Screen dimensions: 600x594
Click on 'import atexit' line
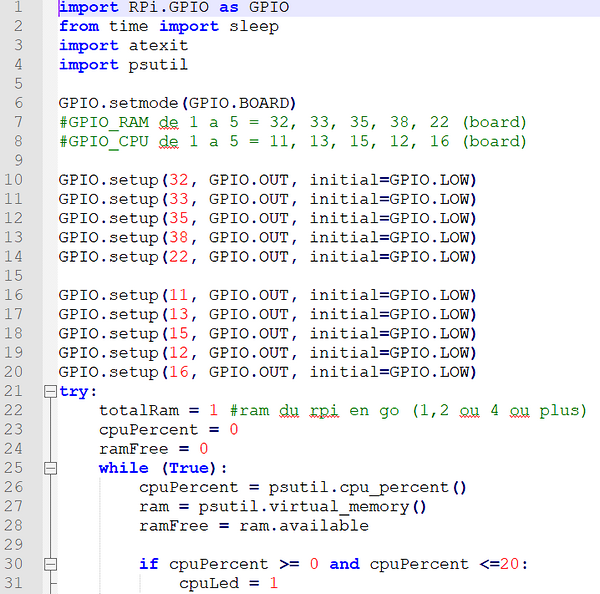[x=123, y=46]
